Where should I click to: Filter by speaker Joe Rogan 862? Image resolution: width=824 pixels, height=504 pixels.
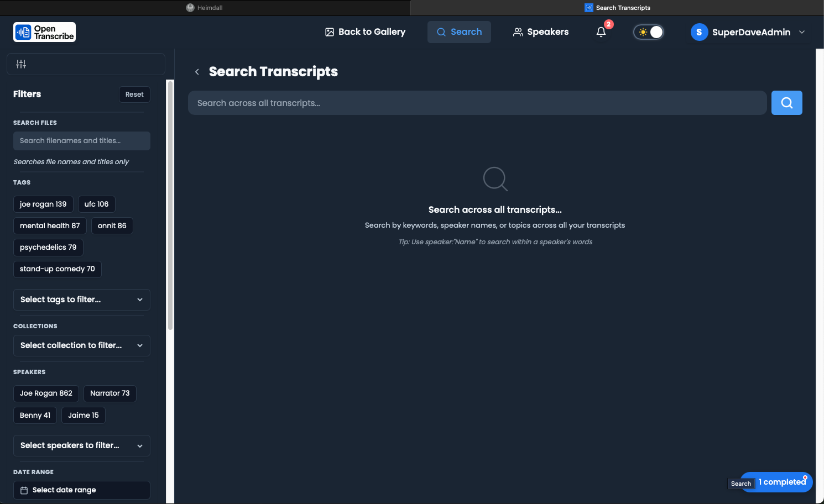tap(46, 393)
